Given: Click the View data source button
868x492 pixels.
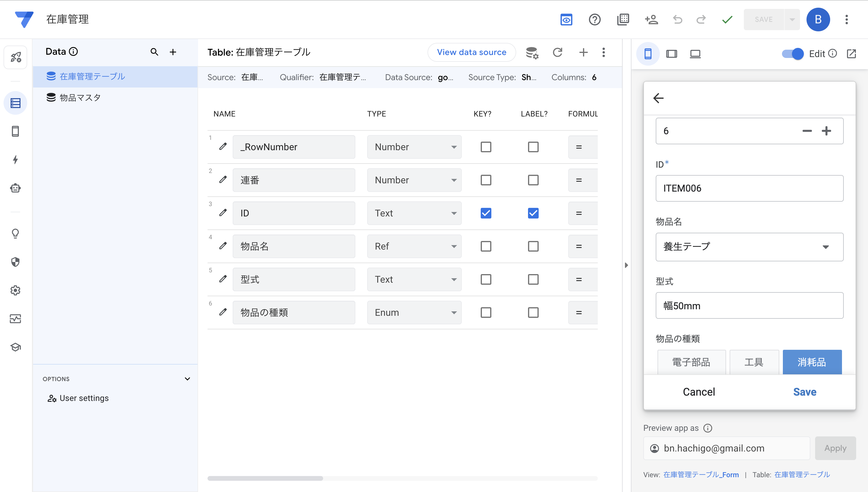Looking at the screenshot, I should [471, 52].
